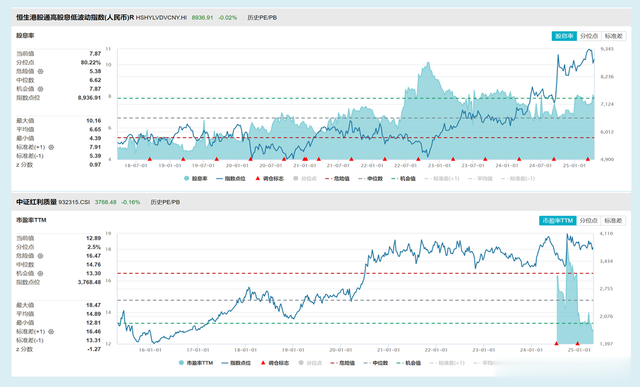Image resolution: width=640 pixels, height=387 pixels.
Task: Open settings gear beside 危险值 in 股息率 panel
Action: (40, 71)
